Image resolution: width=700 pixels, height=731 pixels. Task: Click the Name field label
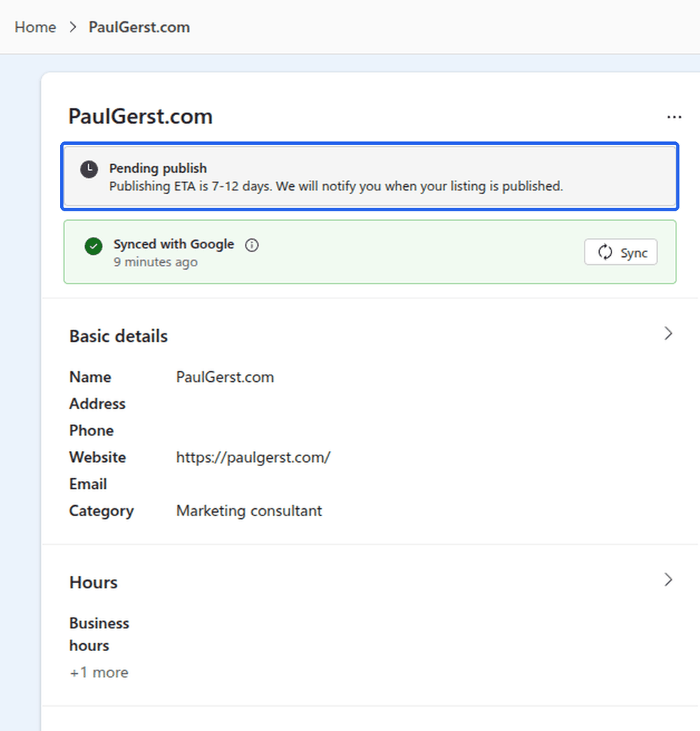[91, 377]
